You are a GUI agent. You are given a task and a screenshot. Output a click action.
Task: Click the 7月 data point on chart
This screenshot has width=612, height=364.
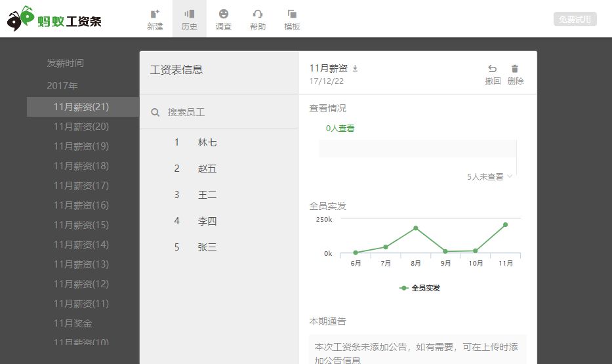[x=386, y=247]
